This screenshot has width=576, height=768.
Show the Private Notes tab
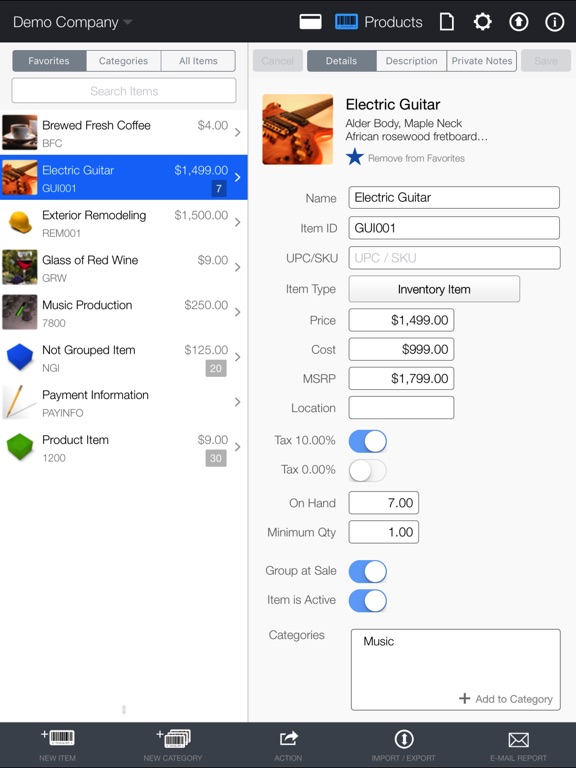tap(481, 61)
